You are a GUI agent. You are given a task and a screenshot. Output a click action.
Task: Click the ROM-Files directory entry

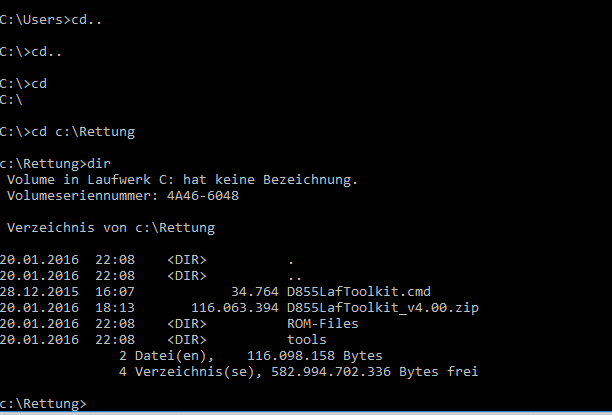[322, 324]
